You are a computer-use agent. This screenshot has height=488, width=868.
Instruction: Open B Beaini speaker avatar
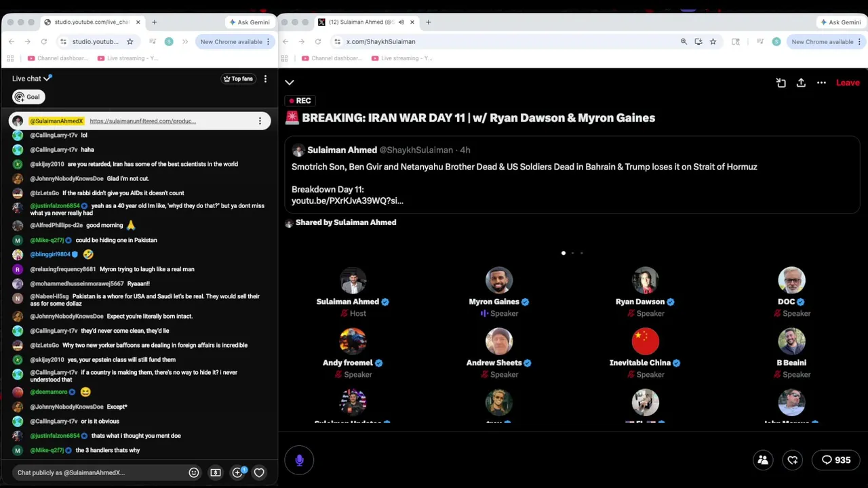pos(791,342)
